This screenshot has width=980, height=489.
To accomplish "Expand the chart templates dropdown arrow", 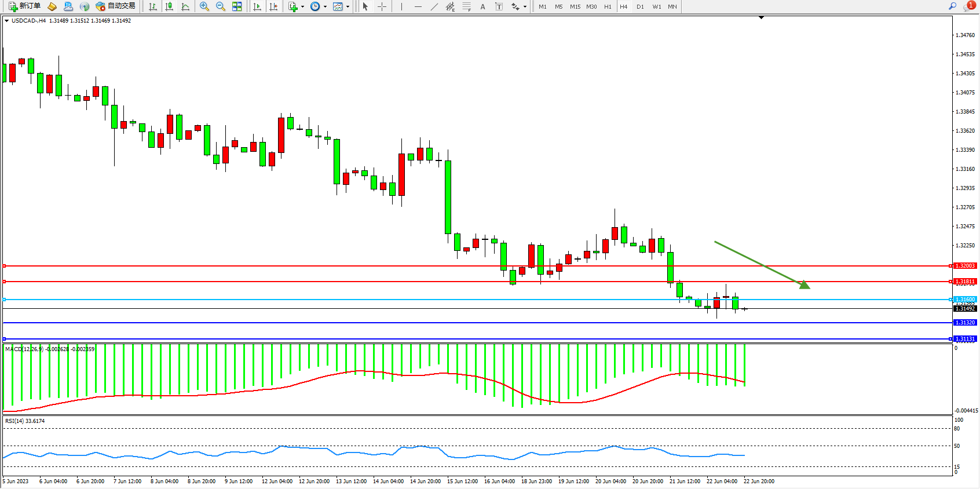I will (348, 7).
